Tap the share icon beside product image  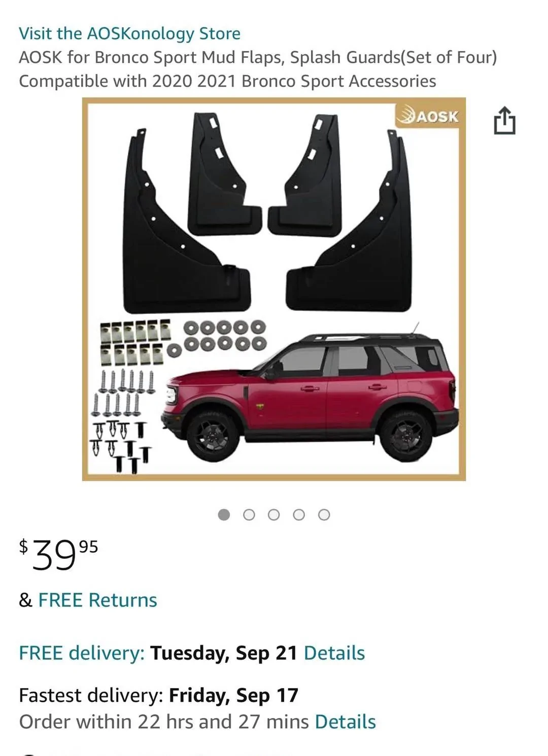[x=504, y=120]
